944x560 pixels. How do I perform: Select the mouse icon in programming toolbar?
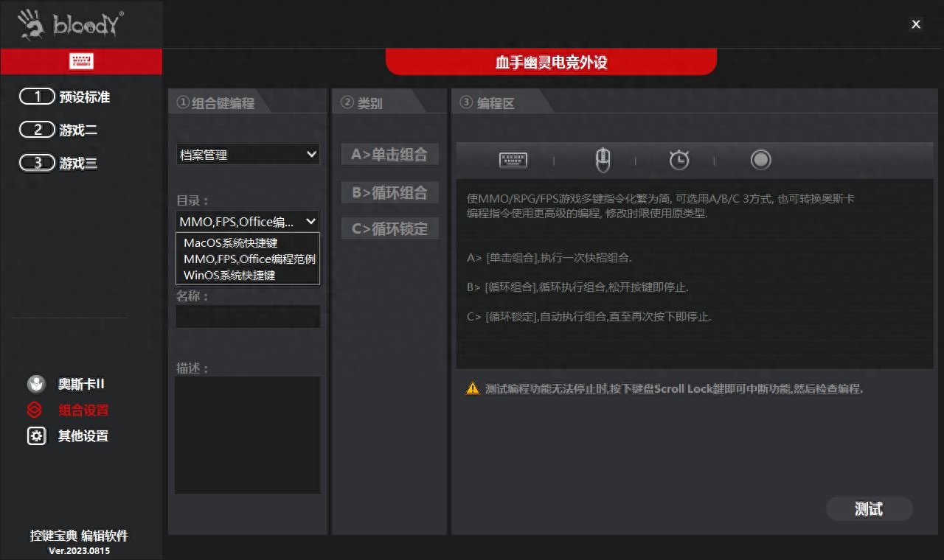603,160
